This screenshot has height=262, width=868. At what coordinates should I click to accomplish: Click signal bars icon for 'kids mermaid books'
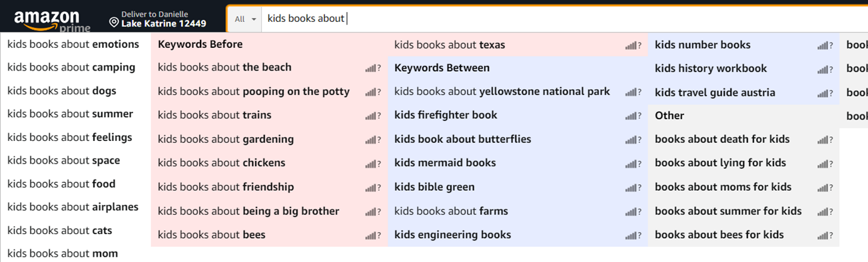[631, 164]
